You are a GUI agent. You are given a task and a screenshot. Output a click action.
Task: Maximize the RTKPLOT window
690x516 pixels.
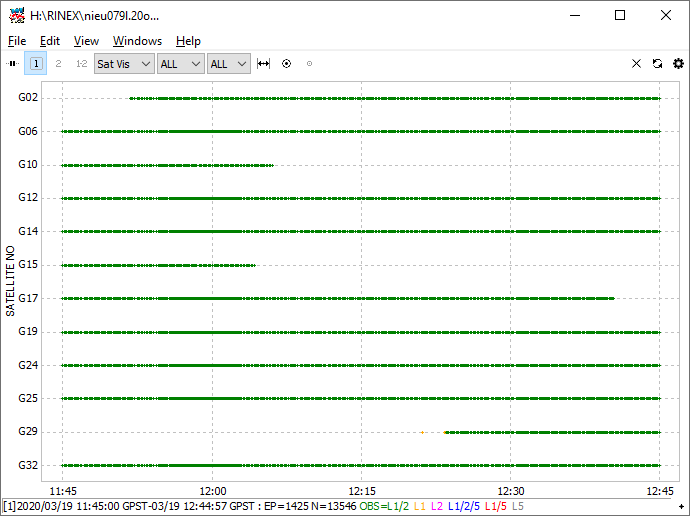point(620,15)
